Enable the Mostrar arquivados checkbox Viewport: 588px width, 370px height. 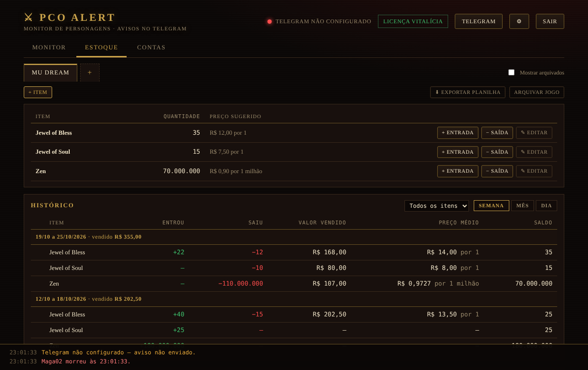511,73
